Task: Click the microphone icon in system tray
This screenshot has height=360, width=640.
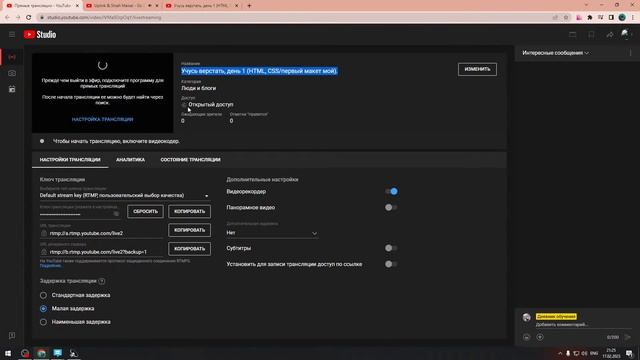Action: pyautogui.click(x=568, y=353)
